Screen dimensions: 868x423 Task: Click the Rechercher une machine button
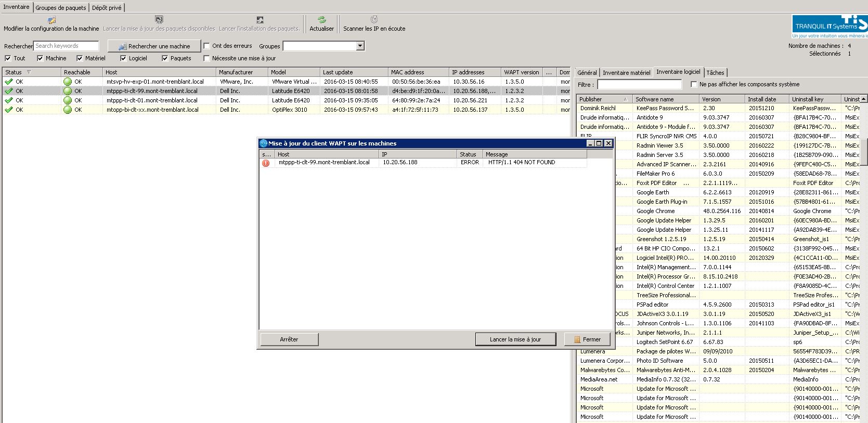154,46
